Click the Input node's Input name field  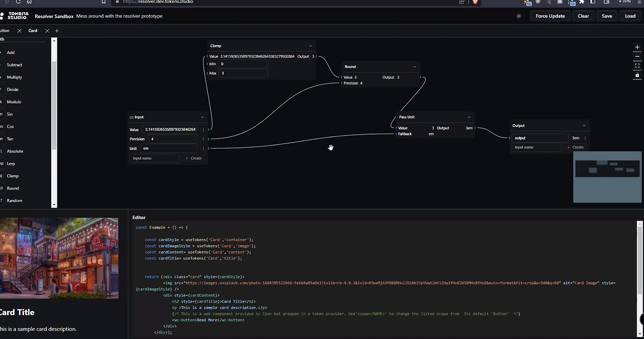[154, 158]
